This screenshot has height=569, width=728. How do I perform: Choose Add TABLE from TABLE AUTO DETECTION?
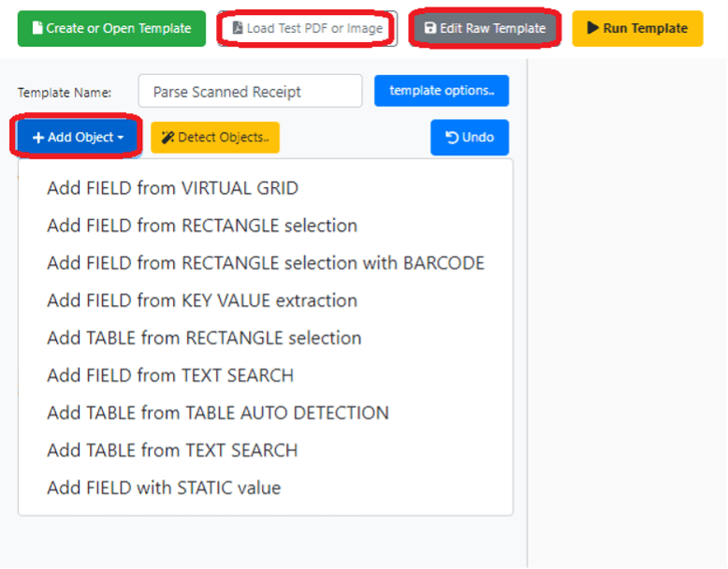(x=218, y=413)
